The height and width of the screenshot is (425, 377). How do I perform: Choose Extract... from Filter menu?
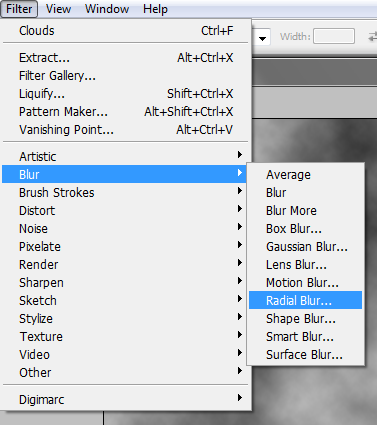pyautogui.click(x=126, y=58)
